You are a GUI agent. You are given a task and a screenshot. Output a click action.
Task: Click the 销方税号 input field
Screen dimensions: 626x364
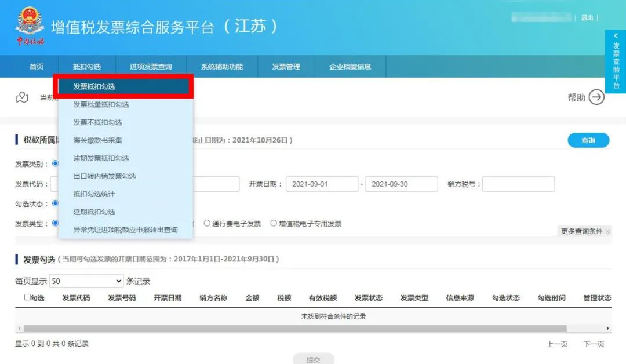[518, 184]
